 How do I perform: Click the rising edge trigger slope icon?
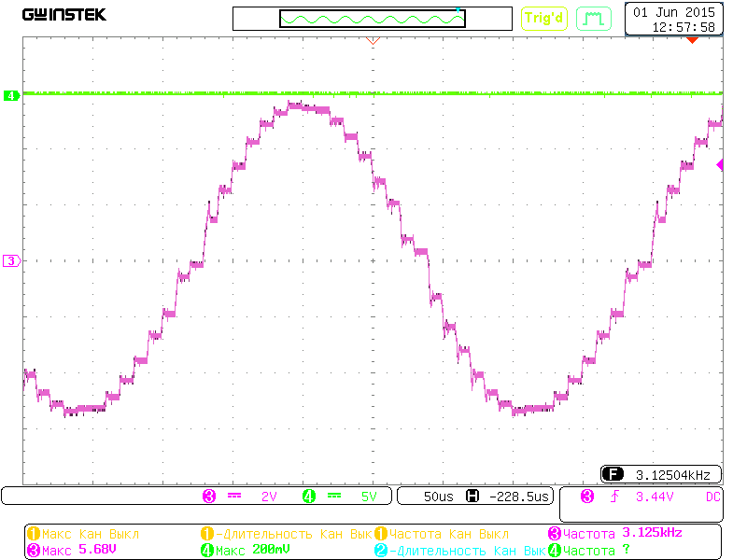(615, 497)
